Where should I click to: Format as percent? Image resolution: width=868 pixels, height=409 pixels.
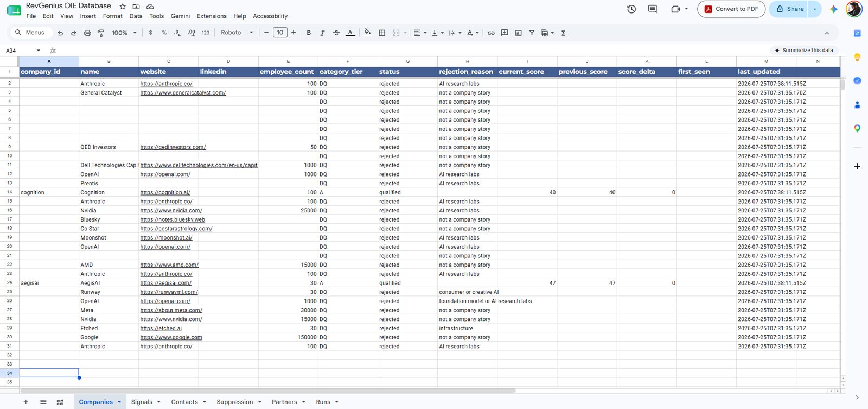pyautogui.click(x=164, y=33)
